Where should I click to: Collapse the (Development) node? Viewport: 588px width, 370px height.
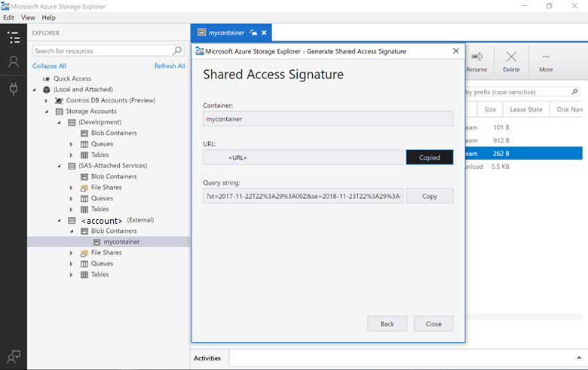click(x=59, y=122)
